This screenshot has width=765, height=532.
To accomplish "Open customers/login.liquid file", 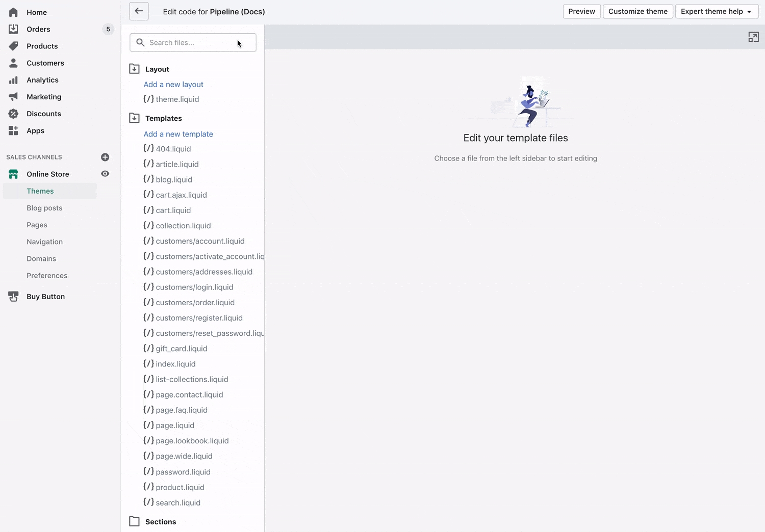I will coord(188,287).
